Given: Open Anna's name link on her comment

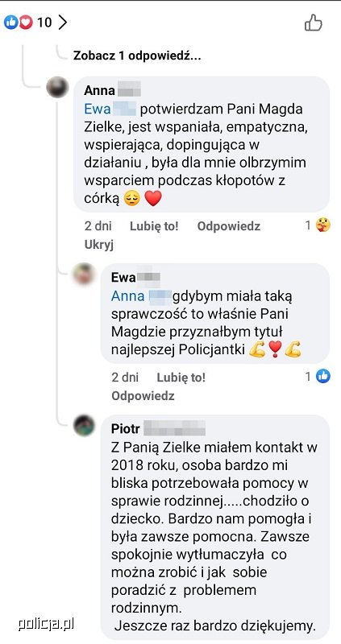Looking at the screenshot, I should click(112, 90).
